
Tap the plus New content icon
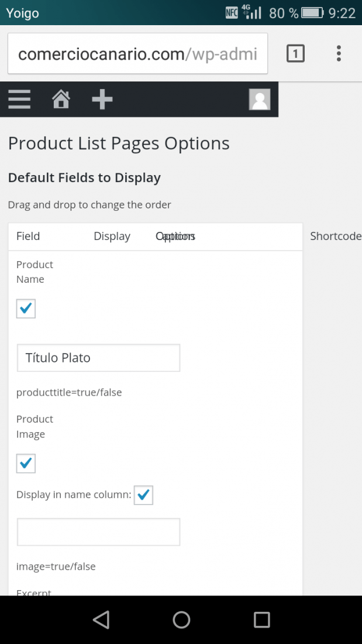tap(102, 100)
